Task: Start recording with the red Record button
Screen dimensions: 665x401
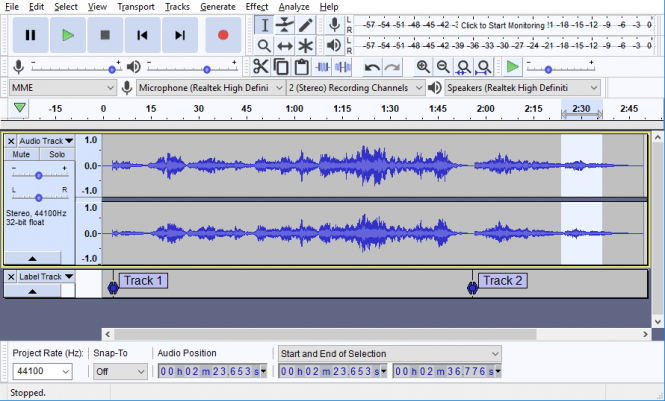Action: click(223, 35)
